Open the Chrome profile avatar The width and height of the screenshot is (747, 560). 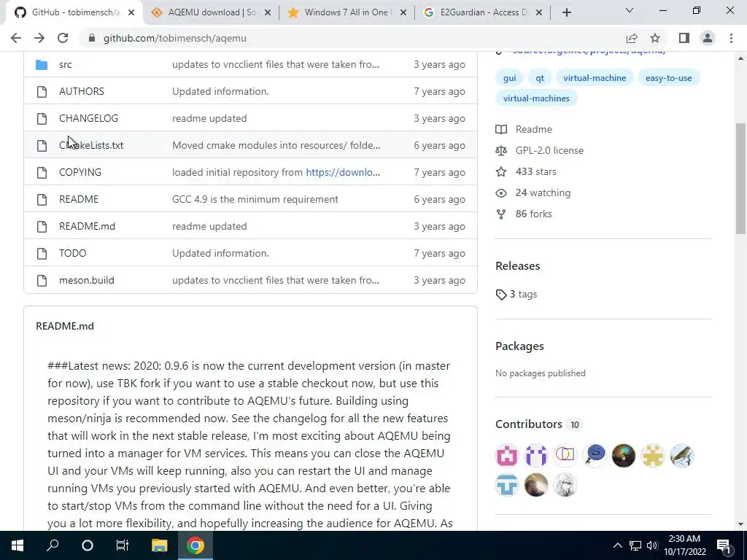tap(708, 38)
